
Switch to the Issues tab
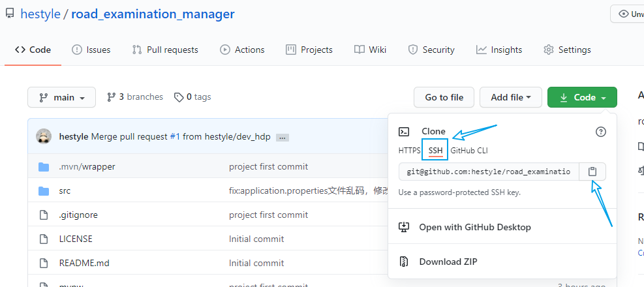[x=91, y=50]
